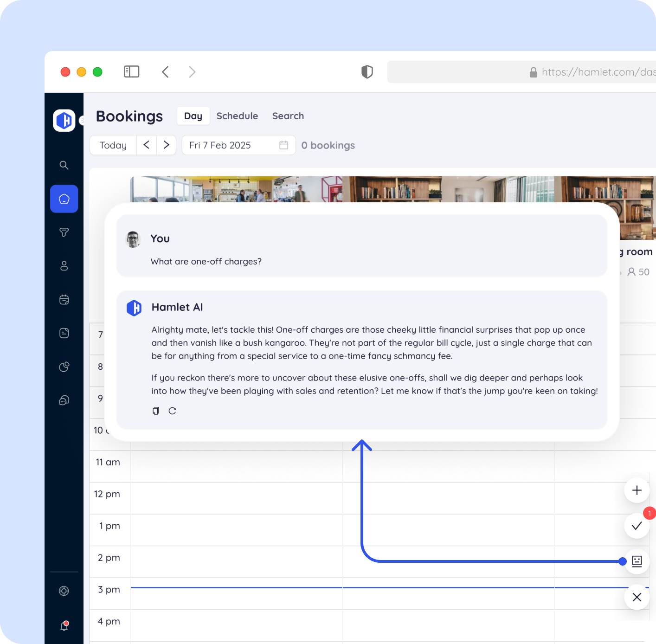Viewport: 656px width, 644px height.
Task: Click the Today button
Action: click(113, 145)
